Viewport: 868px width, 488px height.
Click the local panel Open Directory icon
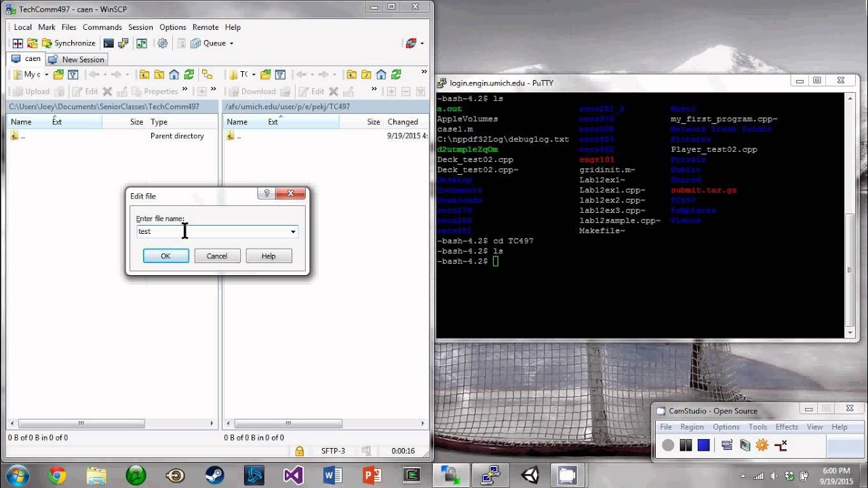(x=58, y=75)
